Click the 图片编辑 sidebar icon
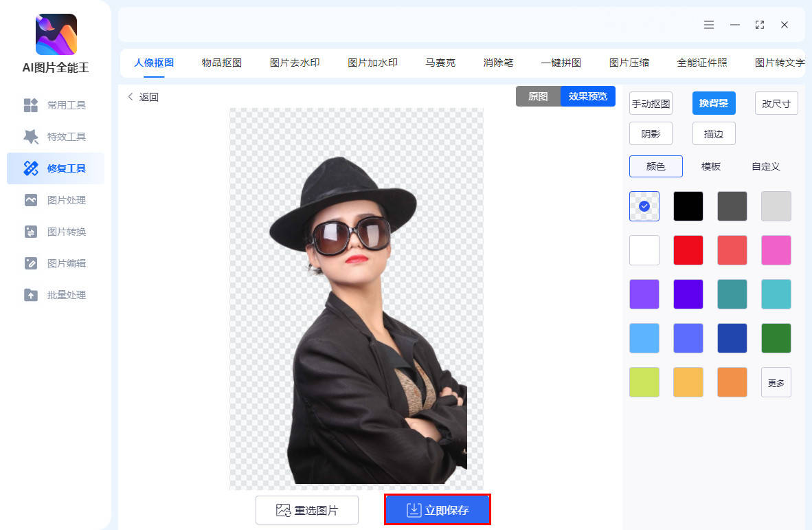This screenshot has width=812, height=530. tap(31, 263)
